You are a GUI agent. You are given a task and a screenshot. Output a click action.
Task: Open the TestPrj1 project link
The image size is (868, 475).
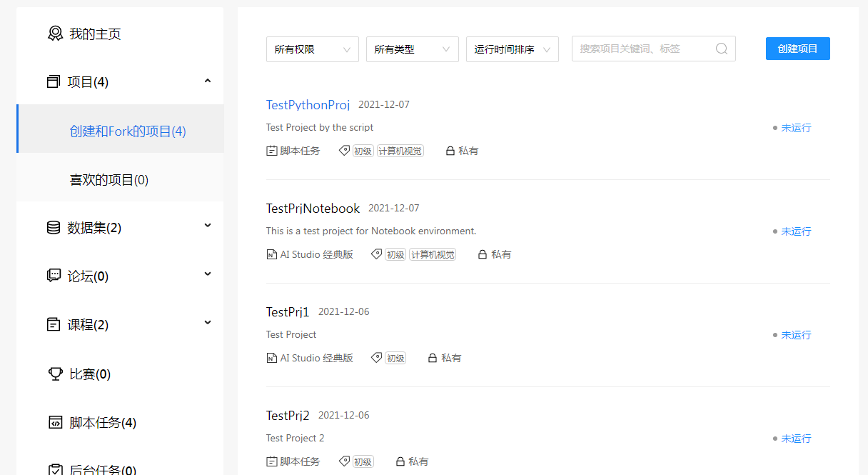tap(288, 312)
